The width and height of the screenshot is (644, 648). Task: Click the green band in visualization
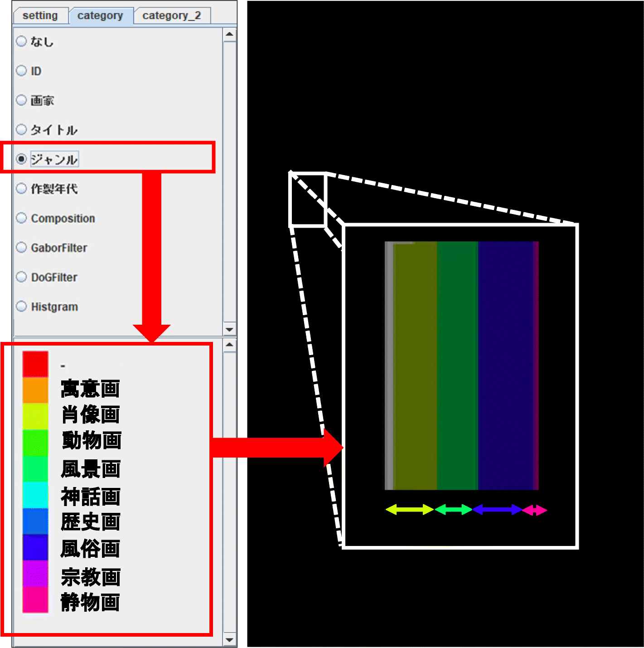click(457, 365)
